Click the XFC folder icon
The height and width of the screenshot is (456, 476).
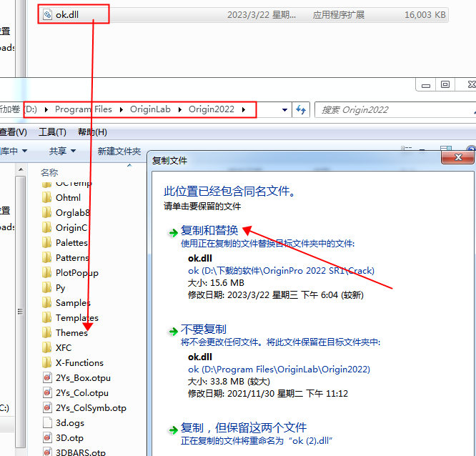click(x=46, y=347)
